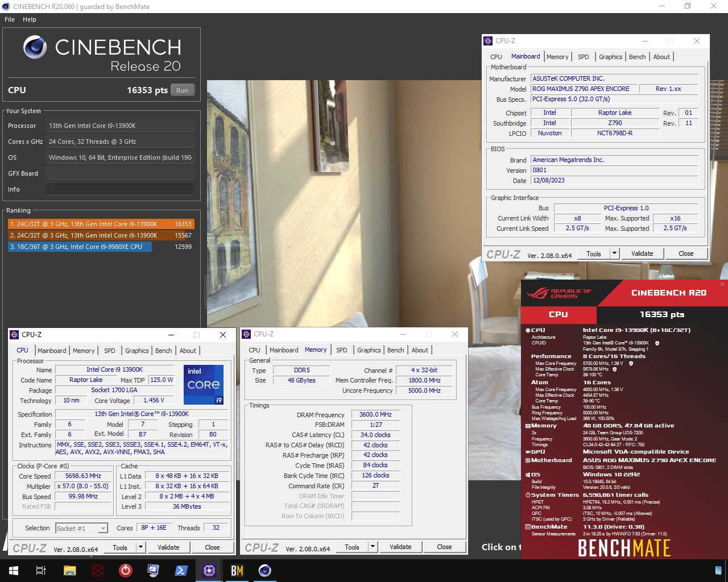The height and width of the screenshot is (582, 728).
Task: Click the Cinebench title bar app icon
Action: pos(6,6)
